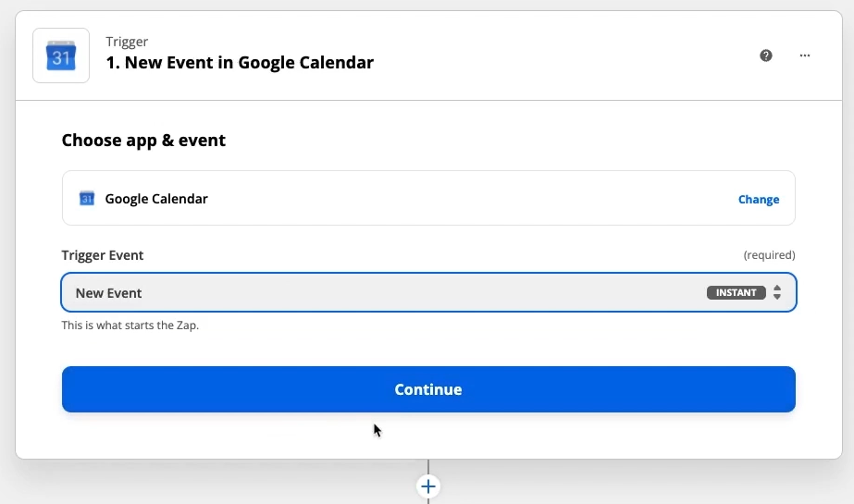This screenshot has width=854, height=504.
Task: Click the Change link for Google Calendar
Action: point(759,200)
